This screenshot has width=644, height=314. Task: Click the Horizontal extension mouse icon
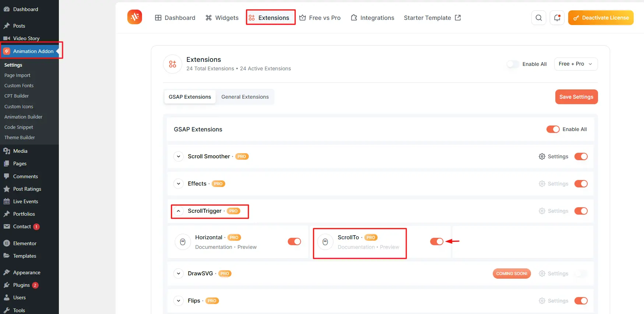tap(183, 242)
